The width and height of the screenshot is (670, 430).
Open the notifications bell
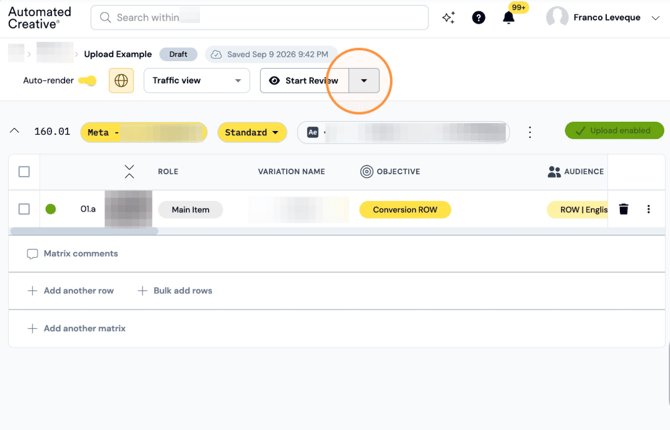point(508,18)
